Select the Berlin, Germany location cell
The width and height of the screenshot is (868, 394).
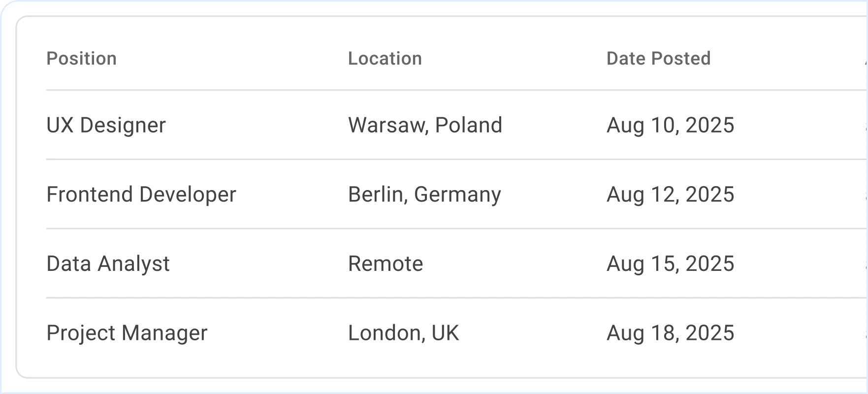[x=424, y=195]
